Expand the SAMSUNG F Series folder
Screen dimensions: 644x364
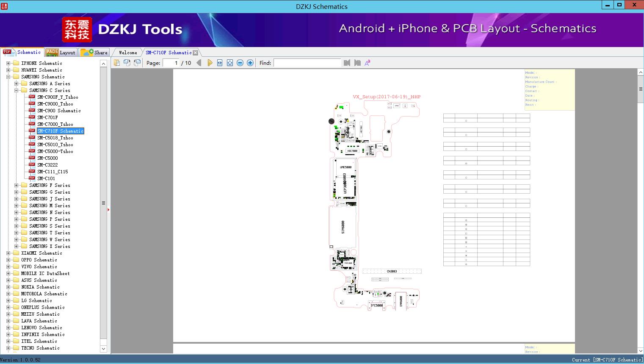tap(16, 185)
